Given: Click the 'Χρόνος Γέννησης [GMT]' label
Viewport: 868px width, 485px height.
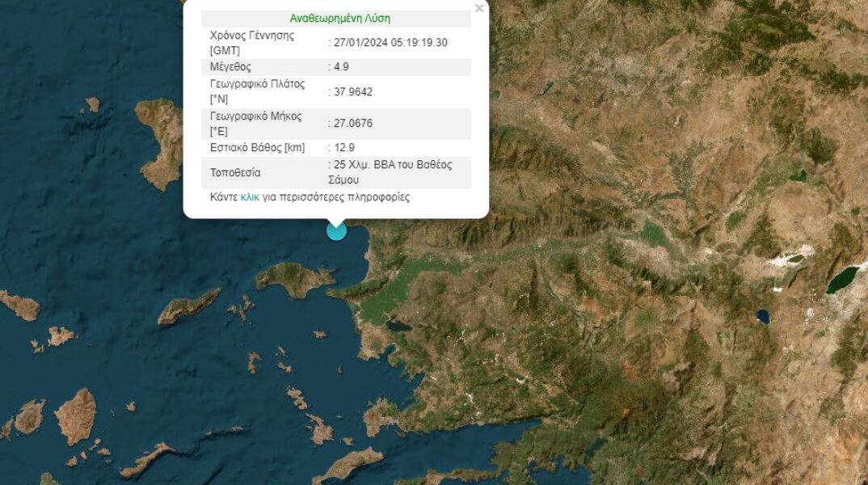Looking at the screenshot, I should click(x=251, y=43).
